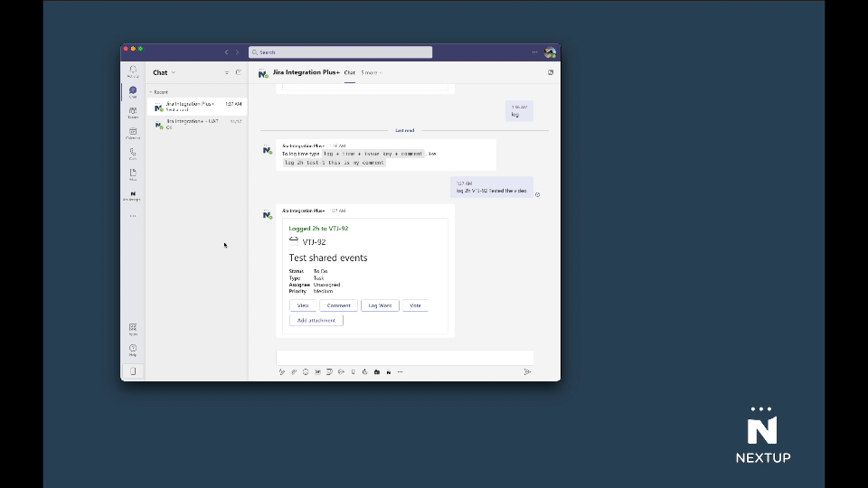The image size is (868, 488).
Task: Send the message with the Send arrow
Action: click(527, 371)
